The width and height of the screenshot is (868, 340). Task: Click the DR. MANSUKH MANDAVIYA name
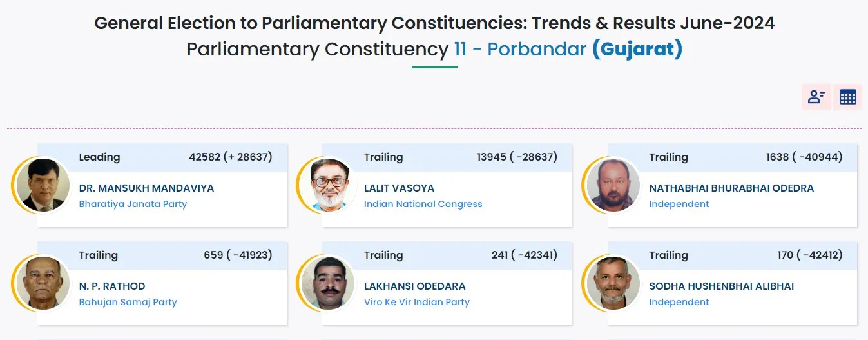click(146, 188)
